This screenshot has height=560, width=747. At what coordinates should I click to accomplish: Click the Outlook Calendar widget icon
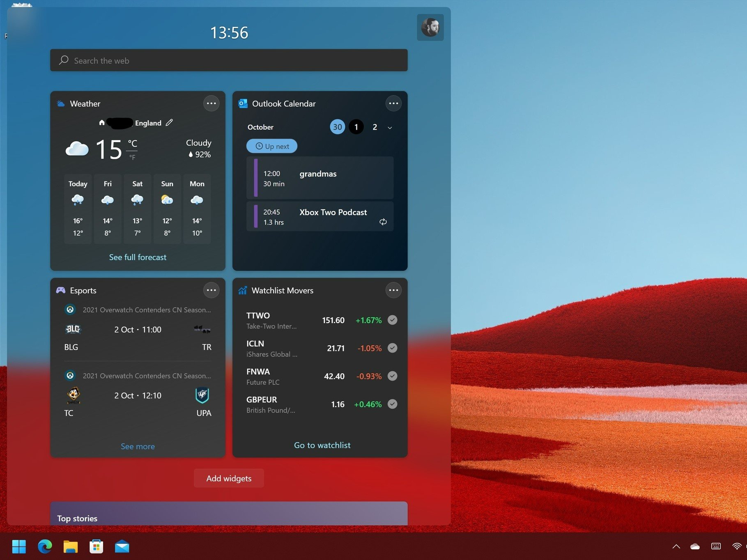point(243,103)
